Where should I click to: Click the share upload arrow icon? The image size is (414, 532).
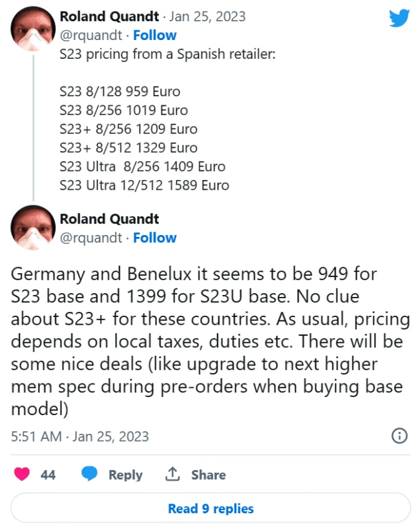[172, 474]
